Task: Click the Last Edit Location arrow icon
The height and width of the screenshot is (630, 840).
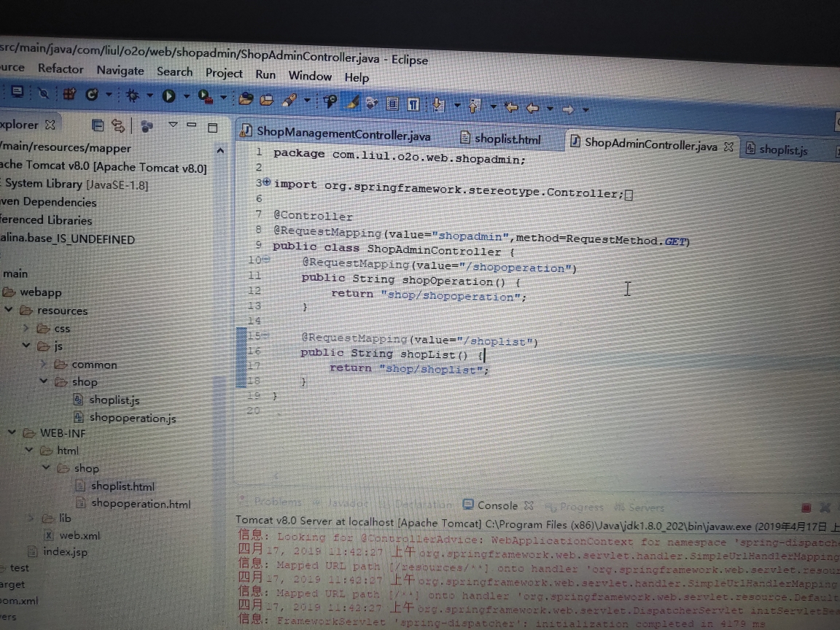Action: pos(511,107)
